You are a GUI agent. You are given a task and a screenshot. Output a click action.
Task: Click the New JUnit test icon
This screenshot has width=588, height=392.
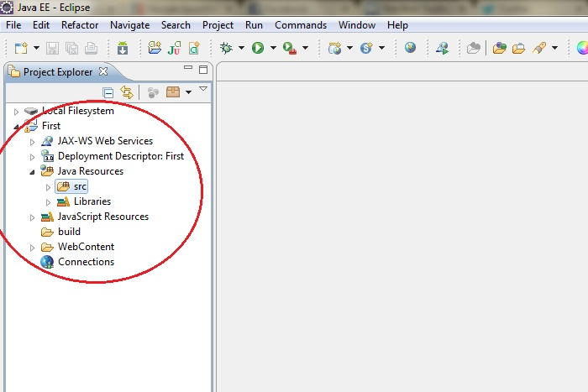tap(174, 49)
